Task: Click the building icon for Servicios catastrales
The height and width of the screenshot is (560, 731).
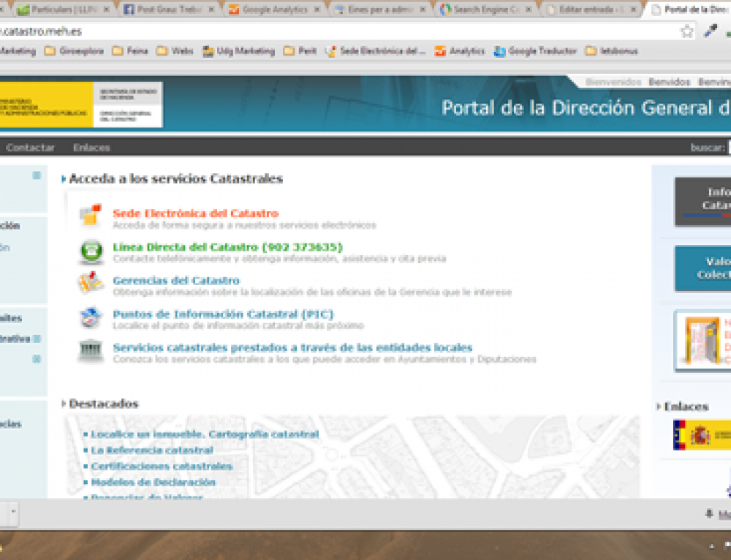Action: point(91,351)
